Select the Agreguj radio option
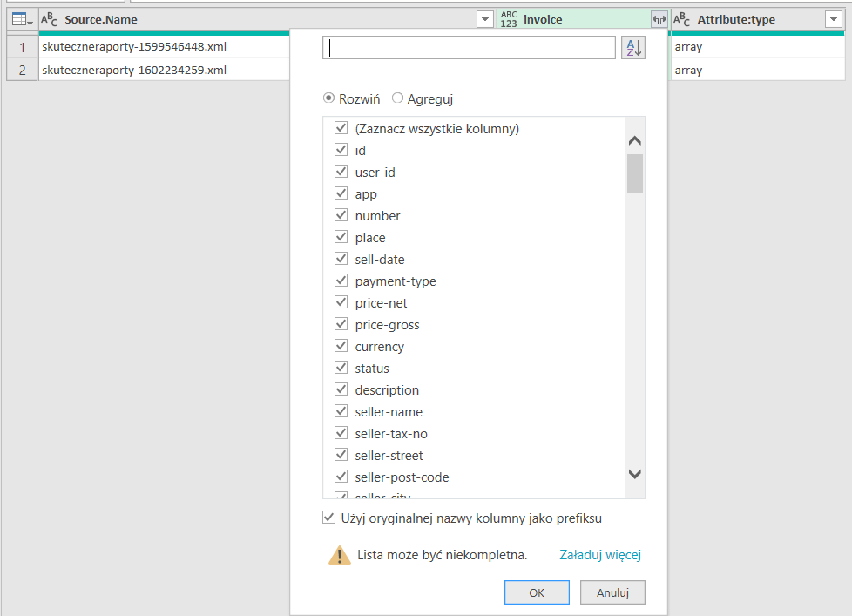Screen dimensions: 852x616 point(397,98)
